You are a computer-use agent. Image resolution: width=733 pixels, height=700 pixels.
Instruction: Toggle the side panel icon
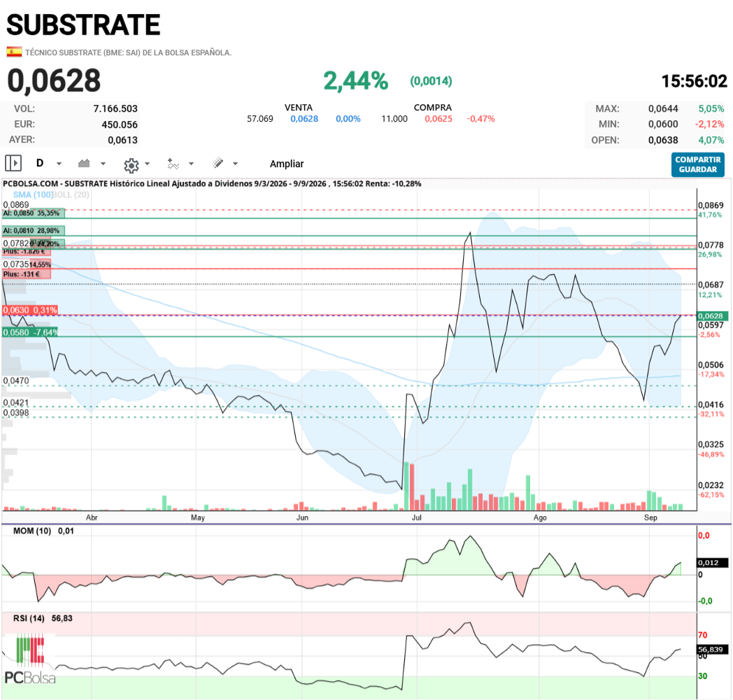(x=13, y=164)
